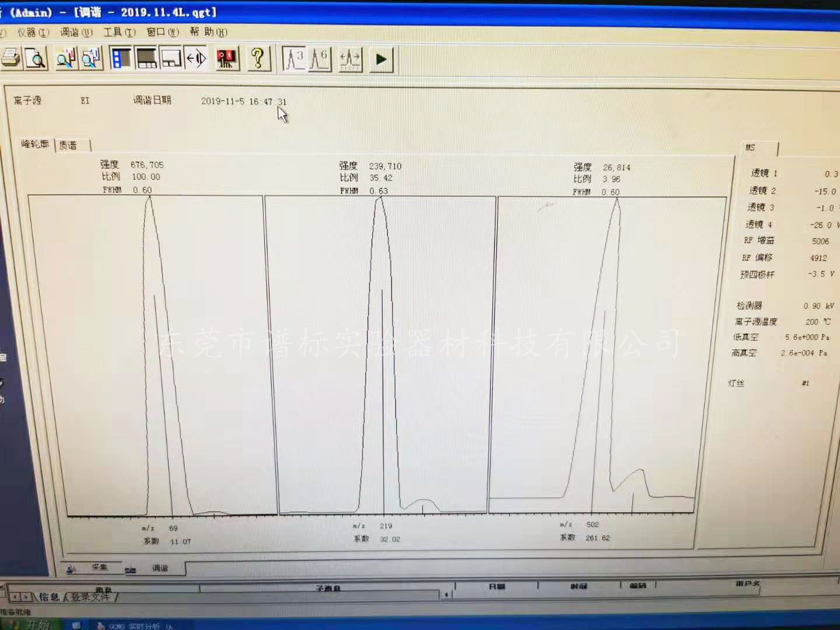Click the Print icon in toolbar
The image size is (840, 630).
(x=10, y=58)
